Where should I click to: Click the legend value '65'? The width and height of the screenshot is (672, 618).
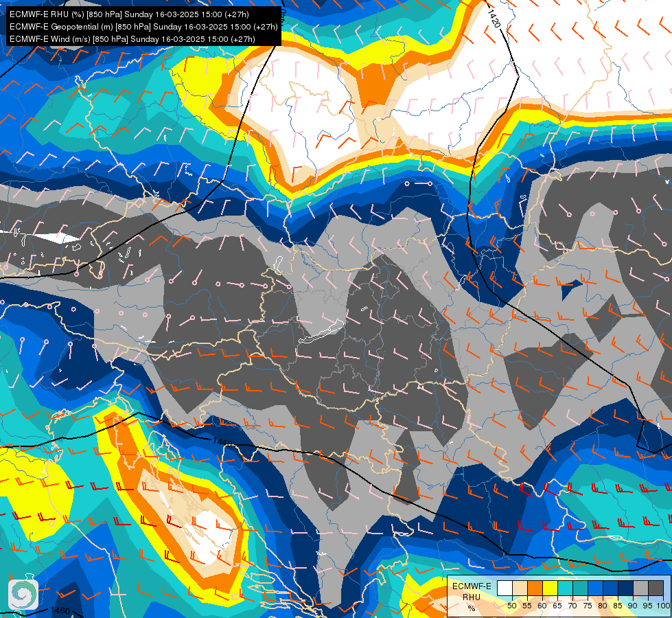pyautogui.click(x=557, y=606)
